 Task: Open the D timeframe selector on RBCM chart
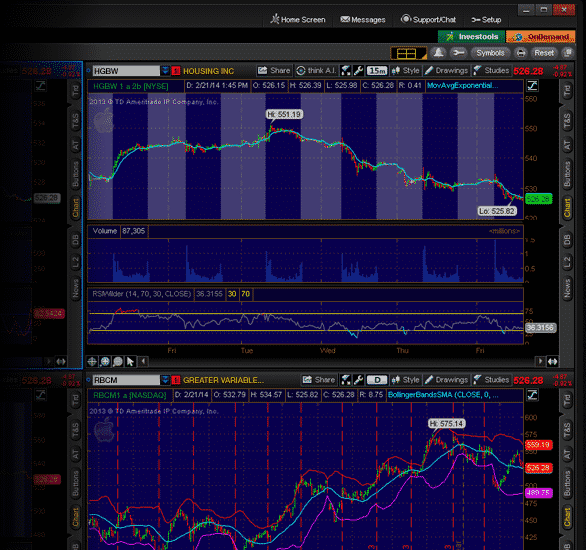[x=377, y=380]
